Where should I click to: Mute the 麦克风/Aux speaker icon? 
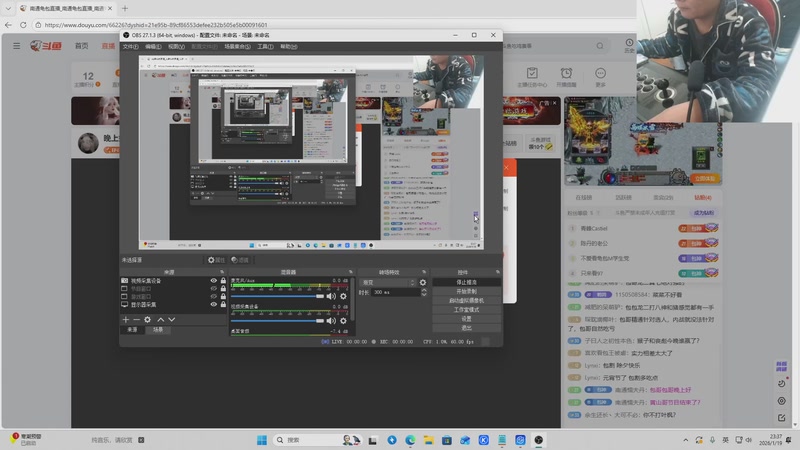tap(331, 296)
